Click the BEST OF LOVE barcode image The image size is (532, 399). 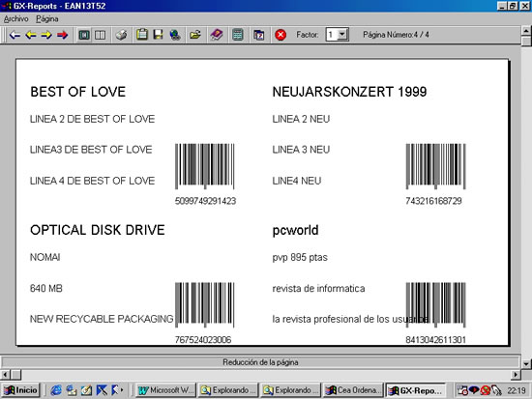[x=205, y=166]
